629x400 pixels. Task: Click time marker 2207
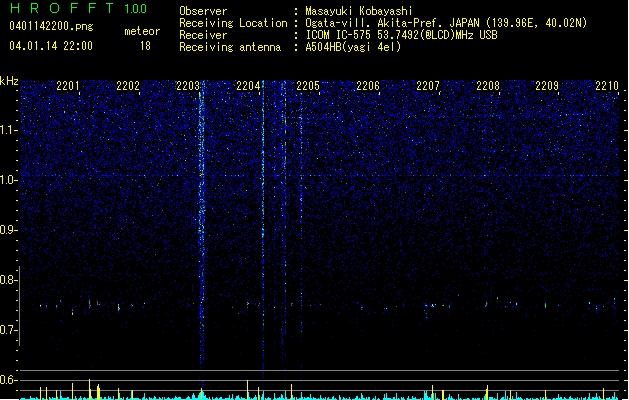click(428, 85)
